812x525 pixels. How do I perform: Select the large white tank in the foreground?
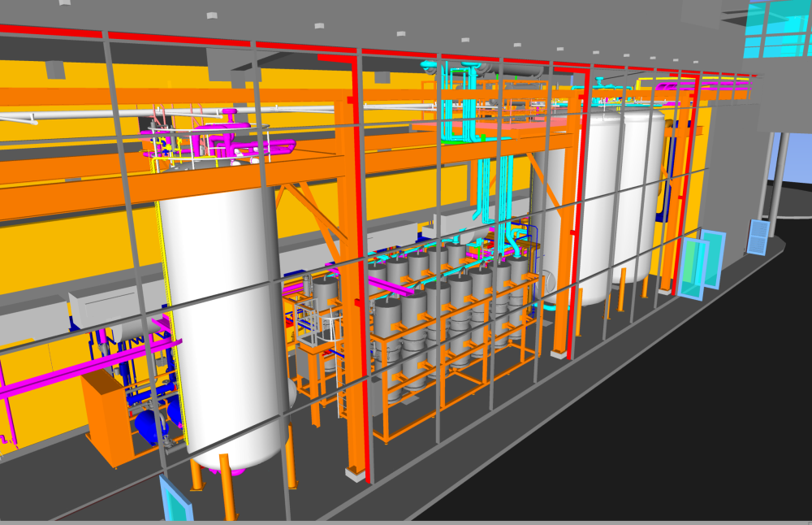pyautogui.click(x=219, y=325)
